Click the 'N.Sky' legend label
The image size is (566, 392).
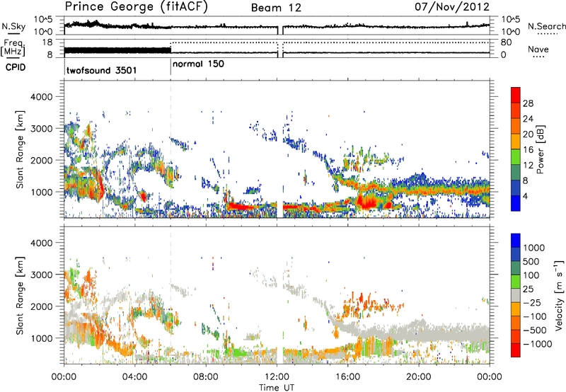(13, 26)
